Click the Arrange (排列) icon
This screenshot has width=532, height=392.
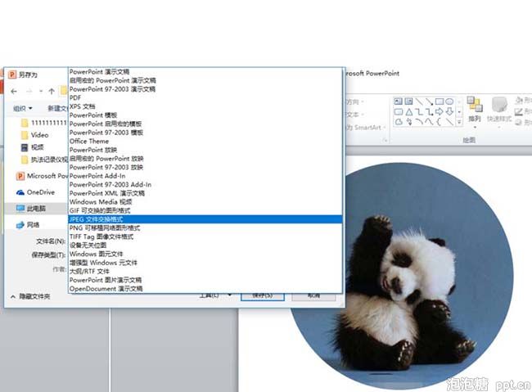pyautogui.click(x=476, y=107)
